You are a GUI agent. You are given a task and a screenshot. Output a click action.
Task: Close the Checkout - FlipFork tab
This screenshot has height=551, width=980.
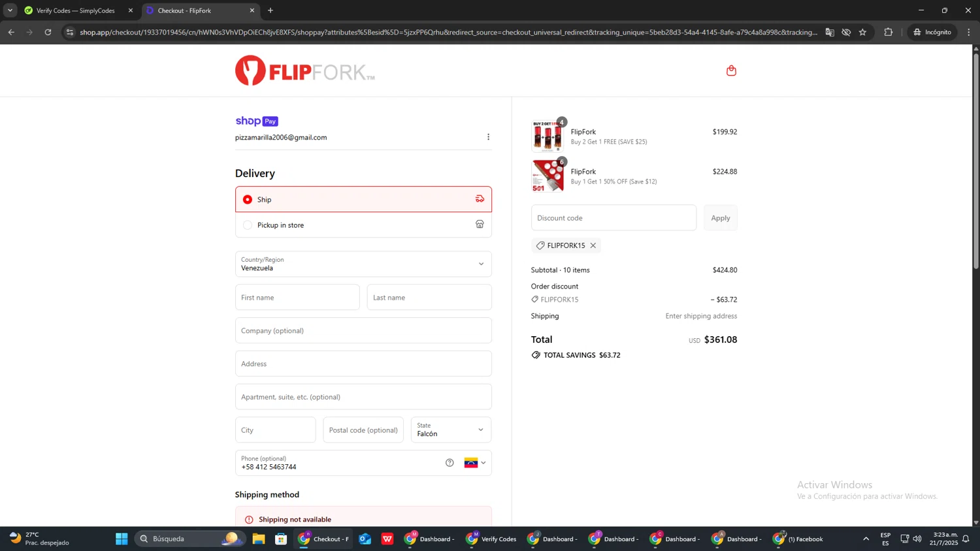252,10
